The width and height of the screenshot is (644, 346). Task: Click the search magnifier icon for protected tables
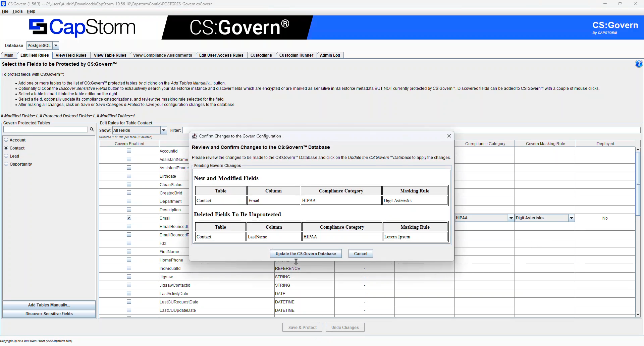click(92, 129)
